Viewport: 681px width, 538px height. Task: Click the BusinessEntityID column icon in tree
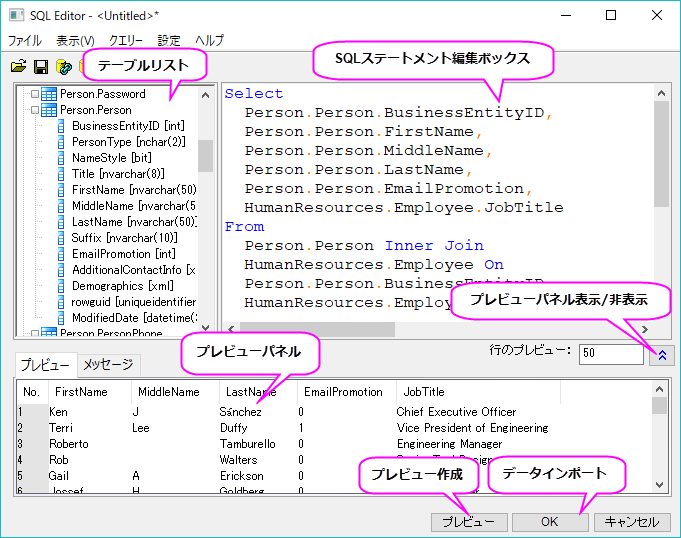tap(61, 126)
